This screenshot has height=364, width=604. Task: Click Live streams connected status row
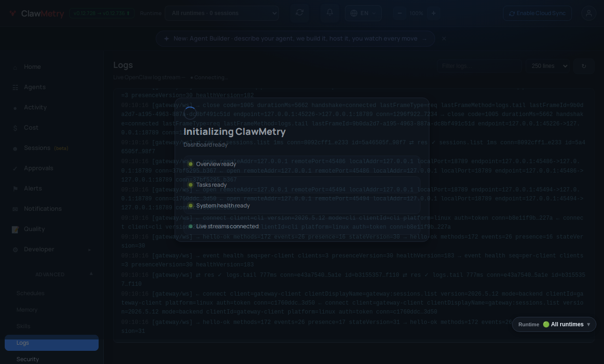[302, 226]
